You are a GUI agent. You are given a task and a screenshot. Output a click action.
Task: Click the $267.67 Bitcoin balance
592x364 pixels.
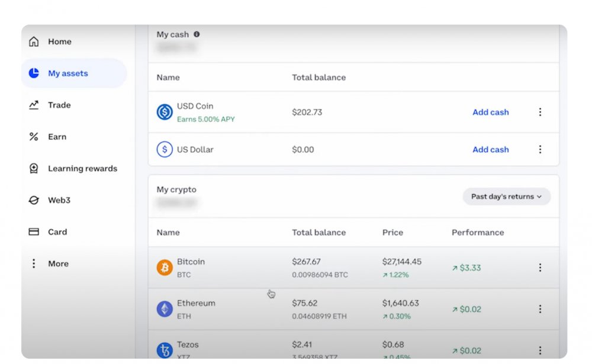click(x=306, y=262)
